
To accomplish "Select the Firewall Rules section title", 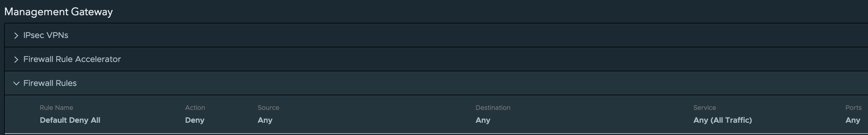I will pos(50,83).
